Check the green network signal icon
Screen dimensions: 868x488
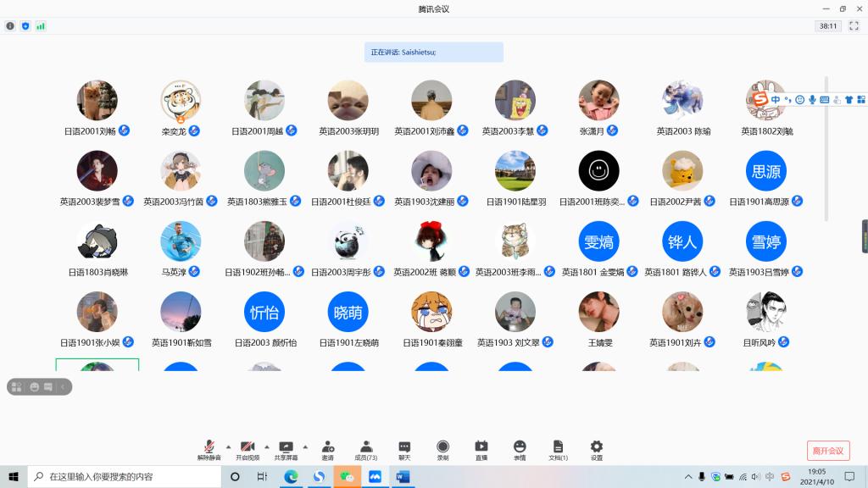coord(41,26)
